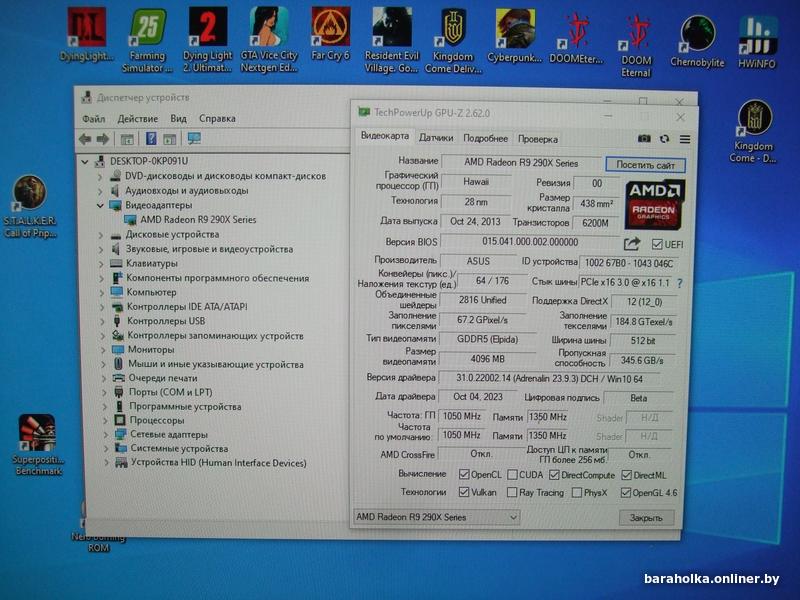
Task: Open GTA Vice City Nextgen shortcut
Action: (269, 40)
